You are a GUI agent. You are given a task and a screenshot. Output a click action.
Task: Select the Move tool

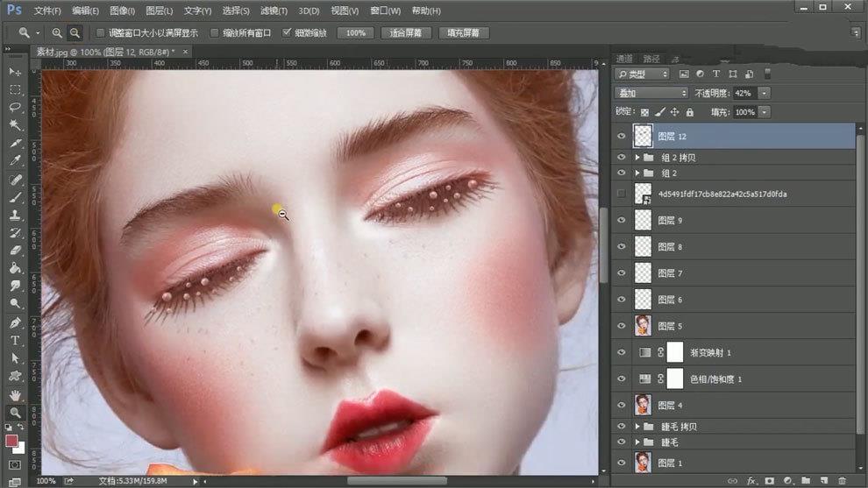point(15,71)
